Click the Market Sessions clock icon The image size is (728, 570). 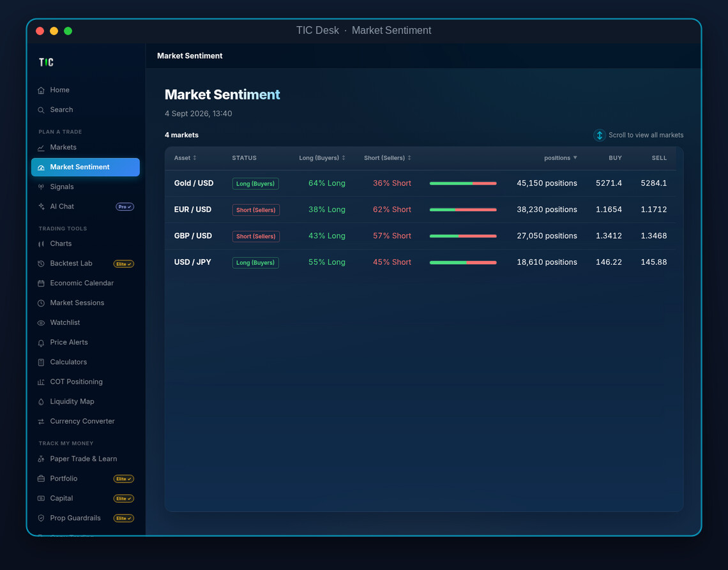(41, 303)
